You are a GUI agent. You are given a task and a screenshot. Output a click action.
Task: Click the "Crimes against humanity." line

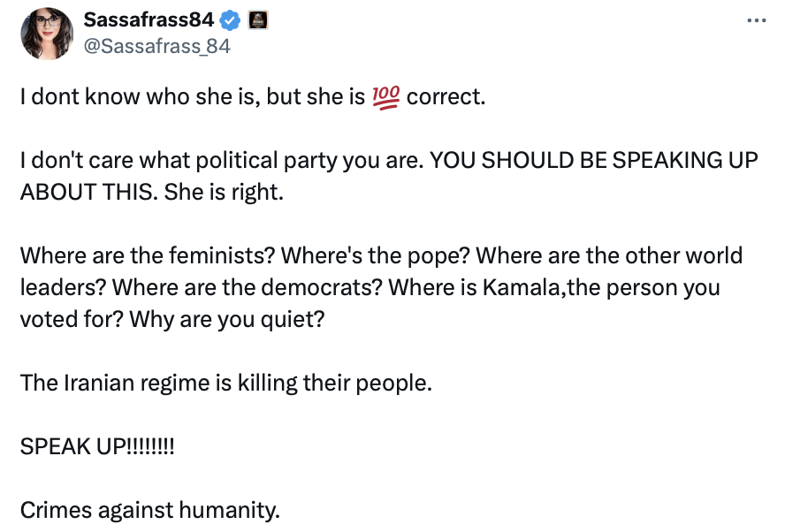point(149,510)
